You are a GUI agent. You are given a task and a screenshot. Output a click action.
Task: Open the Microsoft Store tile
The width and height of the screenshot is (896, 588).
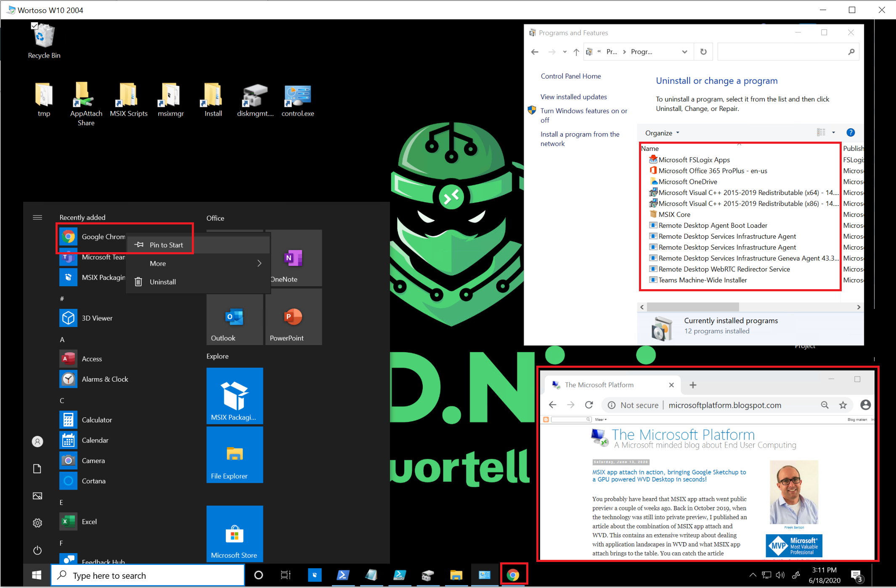(235, 534)
